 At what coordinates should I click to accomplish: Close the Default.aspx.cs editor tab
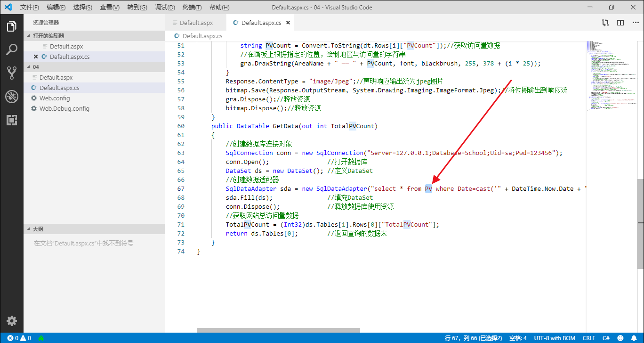tap(288, 23)
